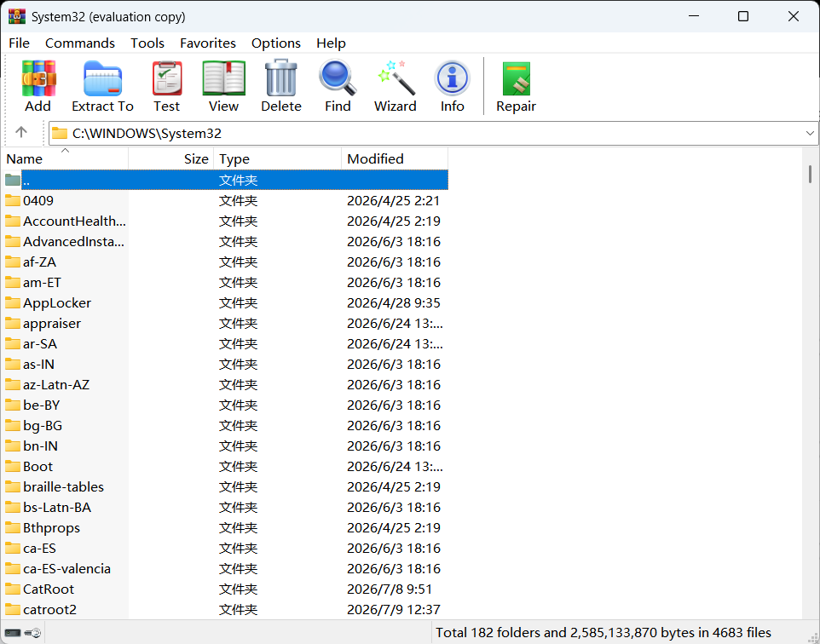
Task: Click folder icon in address bar
Action: click(60, 133)
